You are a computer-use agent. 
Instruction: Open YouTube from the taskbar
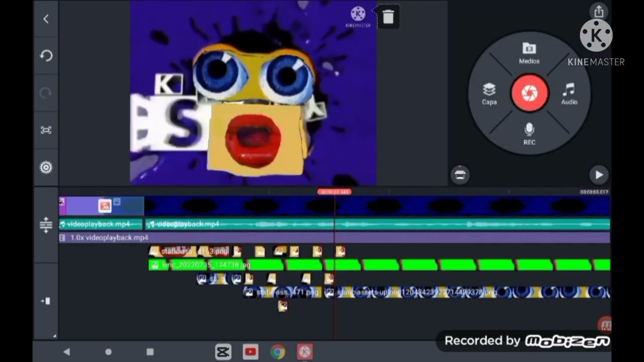click(x=250, y=352)
